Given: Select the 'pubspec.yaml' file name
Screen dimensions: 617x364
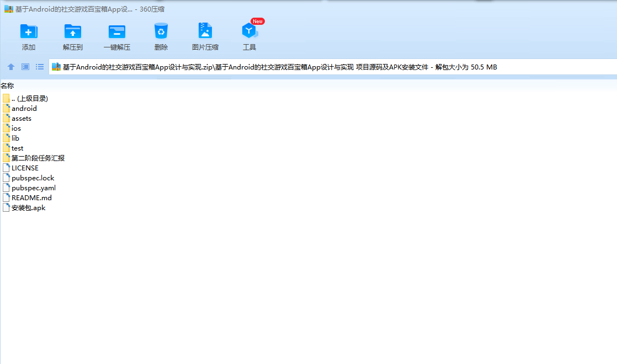Looking at the screenshot, I should click(x=34, y=188).
